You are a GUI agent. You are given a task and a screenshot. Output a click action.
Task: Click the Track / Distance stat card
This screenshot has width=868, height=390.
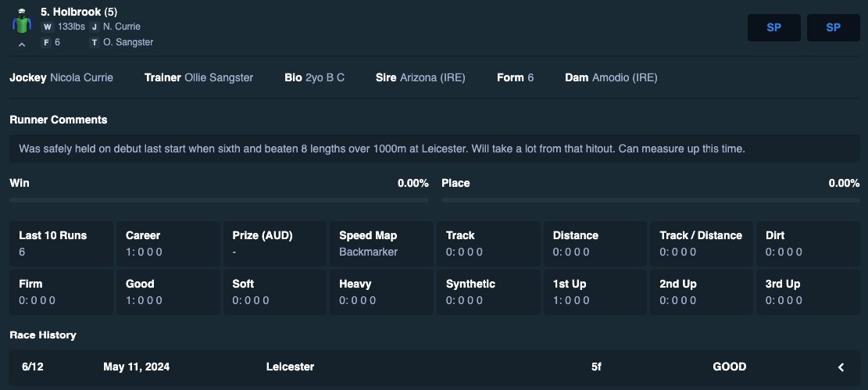click(702, 244)
